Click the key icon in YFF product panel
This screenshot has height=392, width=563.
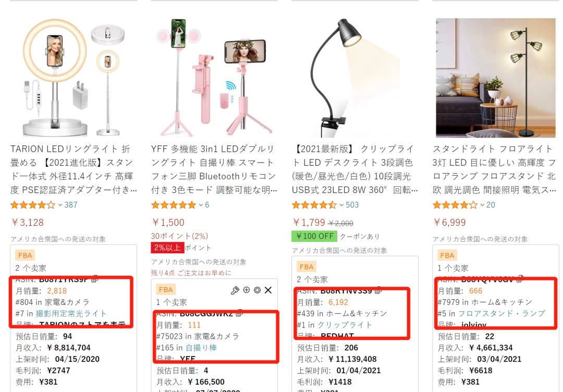tap(235, 290)
